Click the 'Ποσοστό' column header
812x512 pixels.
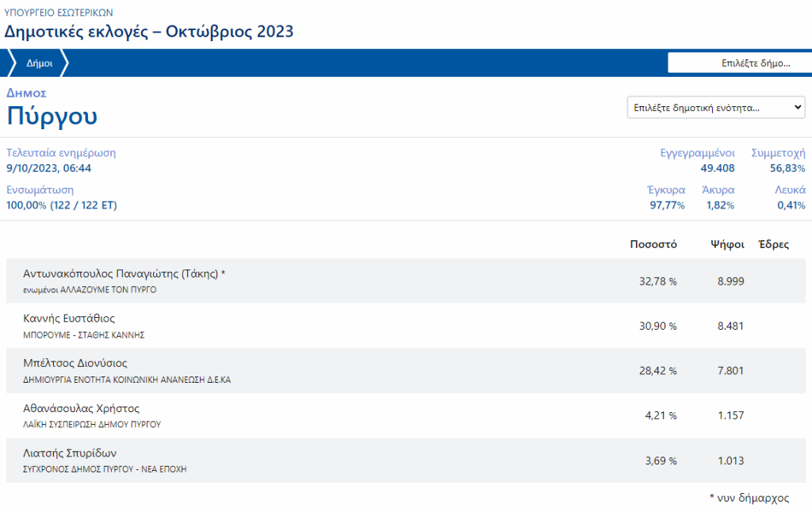[x=653, y=244]
